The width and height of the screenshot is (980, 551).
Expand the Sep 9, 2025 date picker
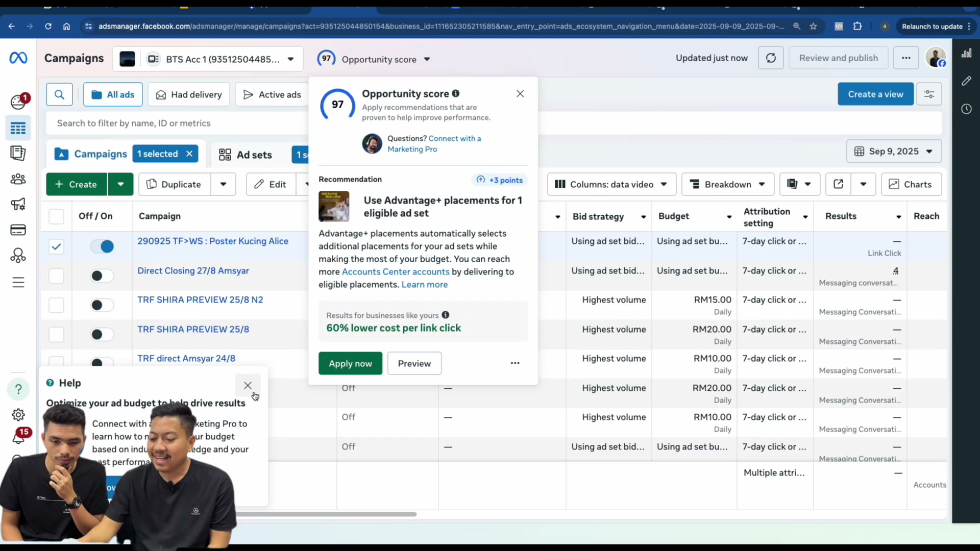pyautogui.click(x=894, y=152)
